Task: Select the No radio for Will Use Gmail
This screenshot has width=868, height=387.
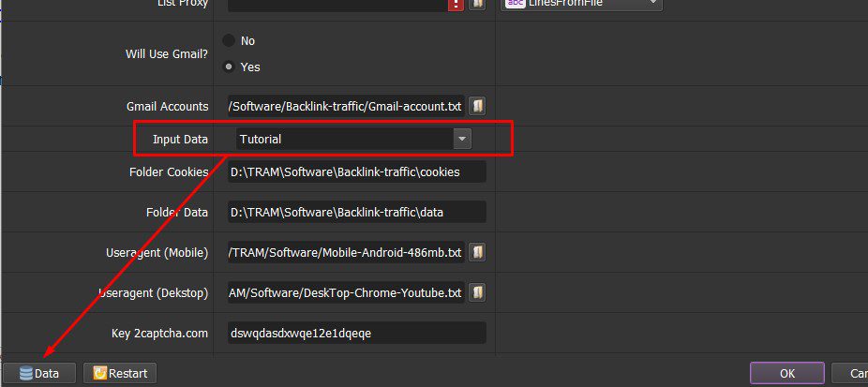Action: pos(229,40)
